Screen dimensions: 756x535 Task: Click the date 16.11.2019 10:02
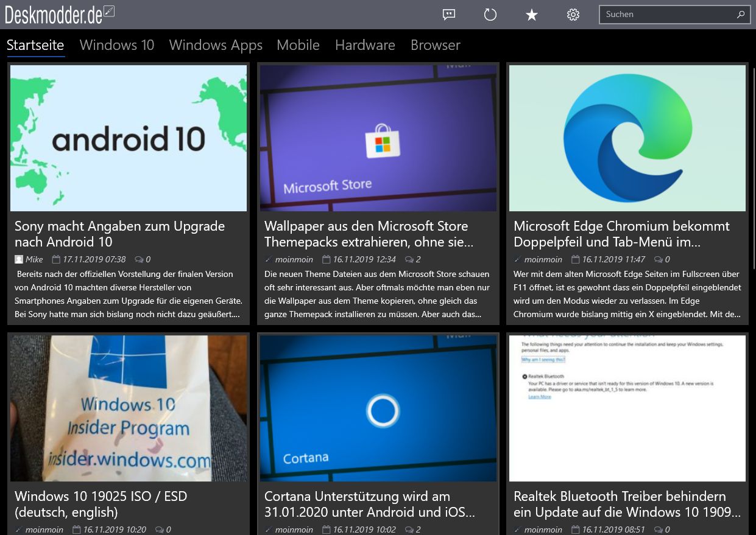tap(364, 530)
